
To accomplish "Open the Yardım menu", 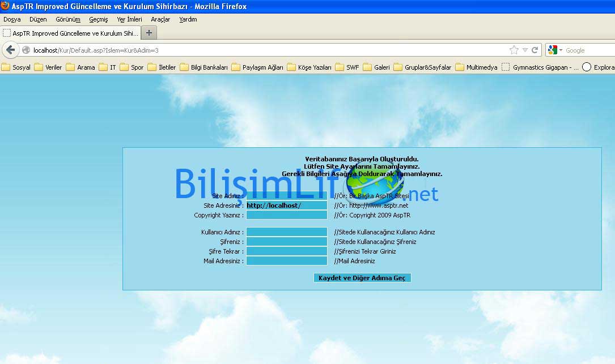I will tap(188, 19).
